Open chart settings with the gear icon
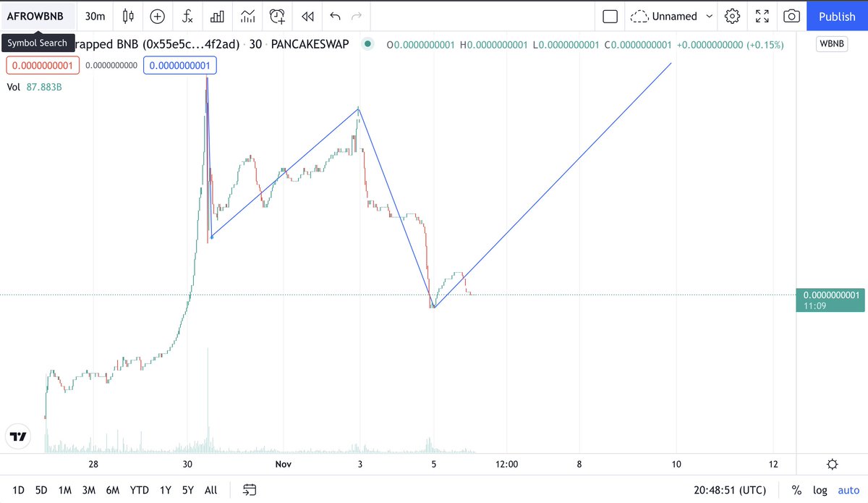Viewport: 868px width, 503px height. (x=732, y=16)
